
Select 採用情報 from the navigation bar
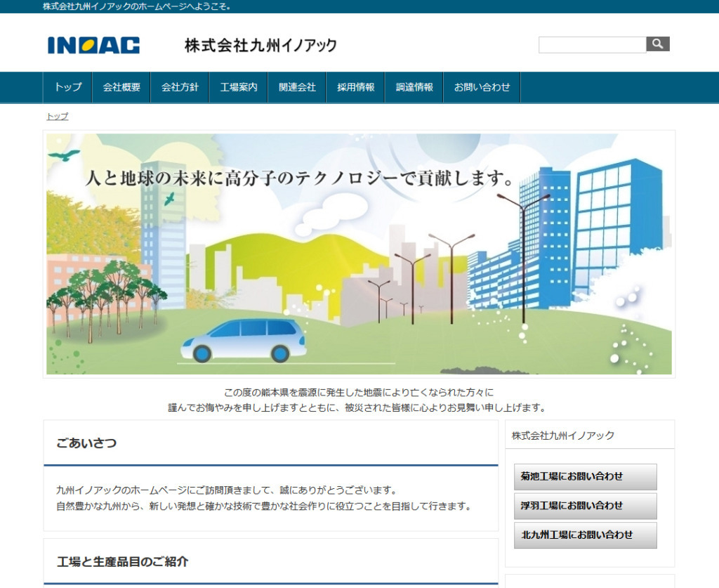click(x=355, y=87)
